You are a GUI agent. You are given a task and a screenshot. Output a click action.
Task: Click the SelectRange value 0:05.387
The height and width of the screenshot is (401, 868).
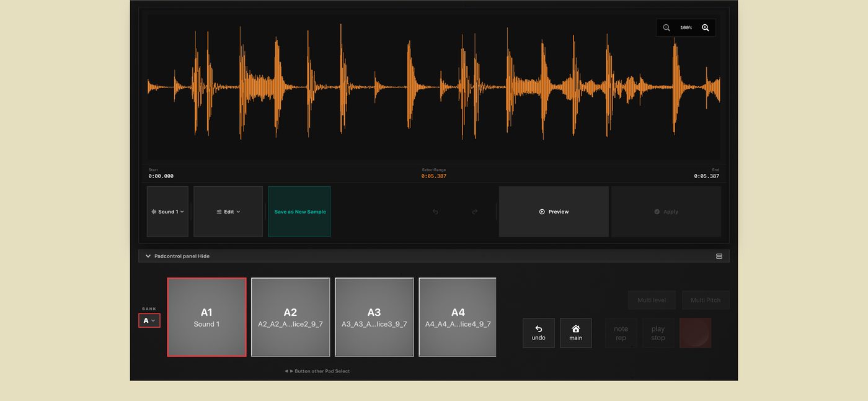(434, 176)
